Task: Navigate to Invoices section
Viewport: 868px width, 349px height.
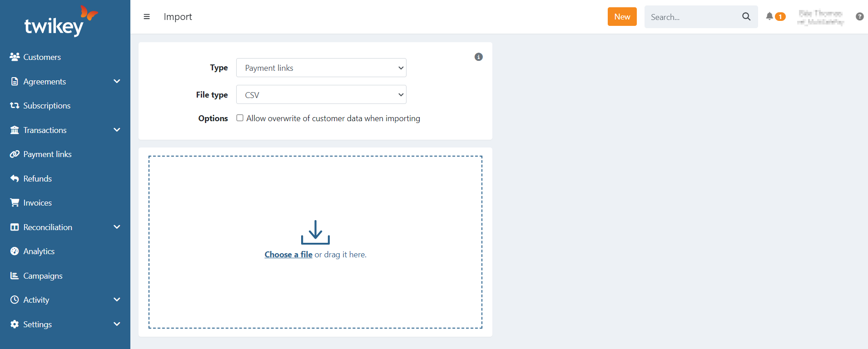Action: [37, 203]
